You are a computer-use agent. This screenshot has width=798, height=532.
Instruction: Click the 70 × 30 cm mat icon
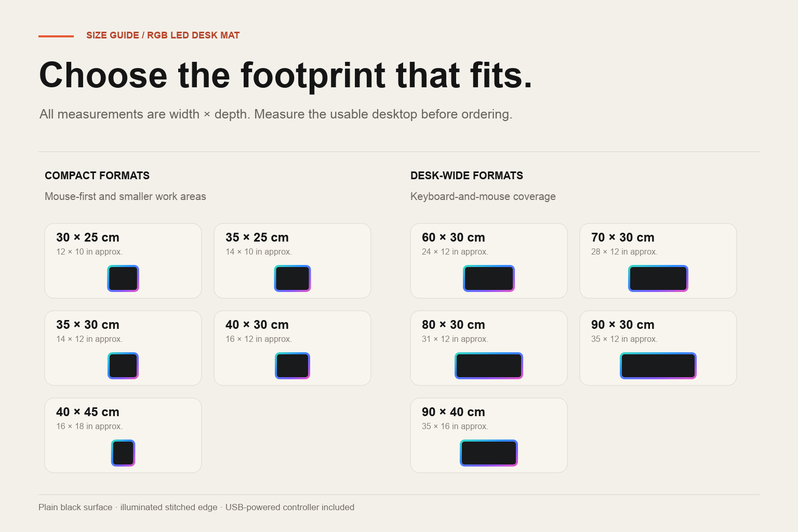click(658, 278)
